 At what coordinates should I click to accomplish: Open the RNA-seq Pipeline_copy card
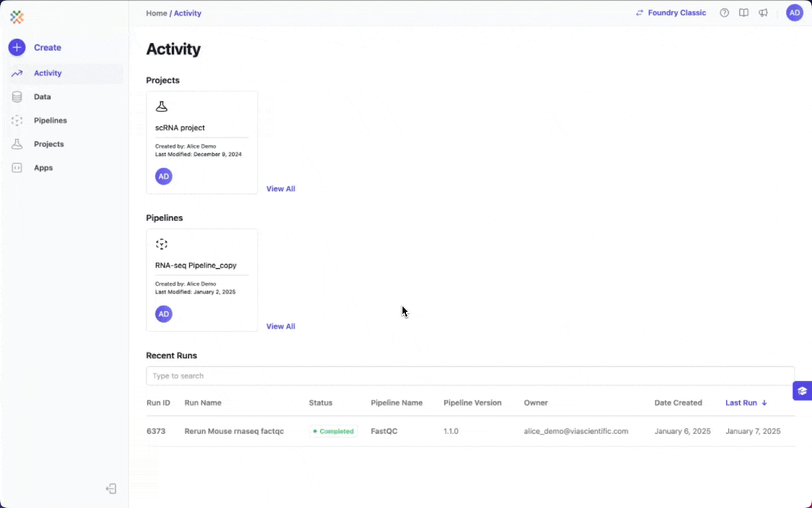(202, 279)
